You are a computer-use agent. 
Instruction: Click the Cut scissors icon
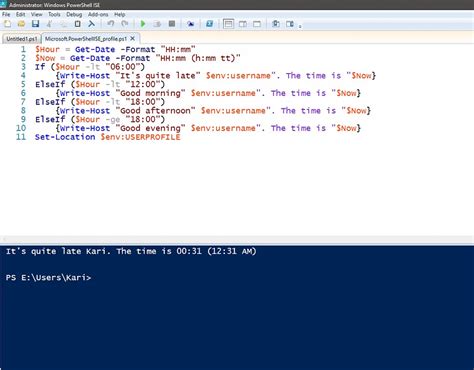coord(49,24)
